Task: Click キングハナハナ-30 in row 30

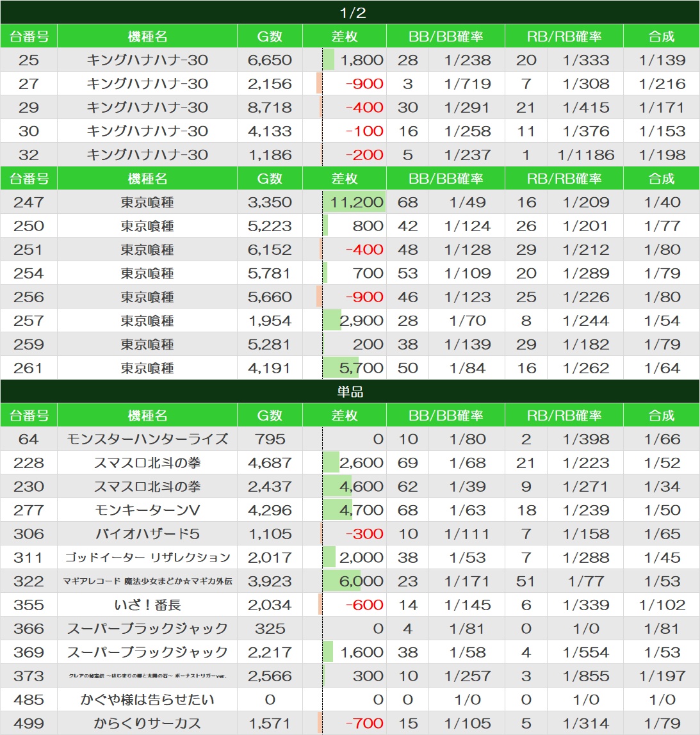Action: (x=147, y=131)
